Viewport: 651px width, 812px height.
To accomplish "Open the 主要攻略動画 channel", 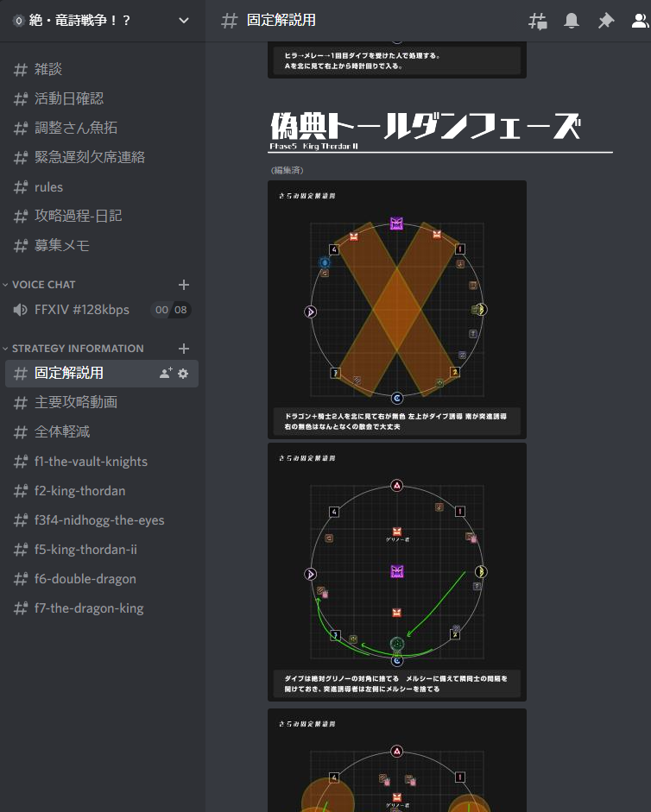I will click(x=75, y=403).
